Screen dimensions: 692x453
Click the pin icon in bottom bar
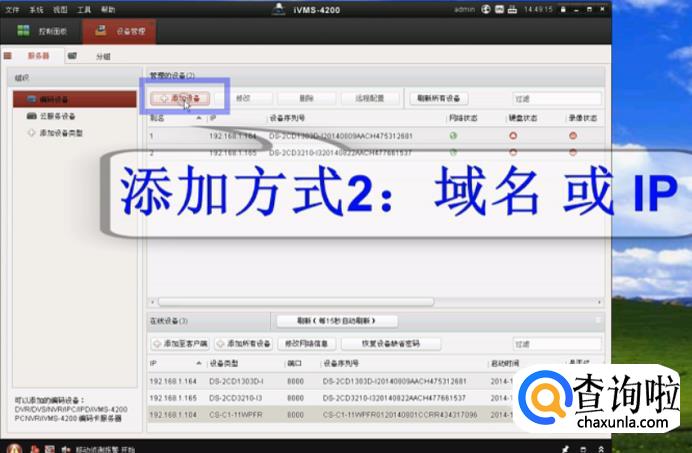pos(565,449)
